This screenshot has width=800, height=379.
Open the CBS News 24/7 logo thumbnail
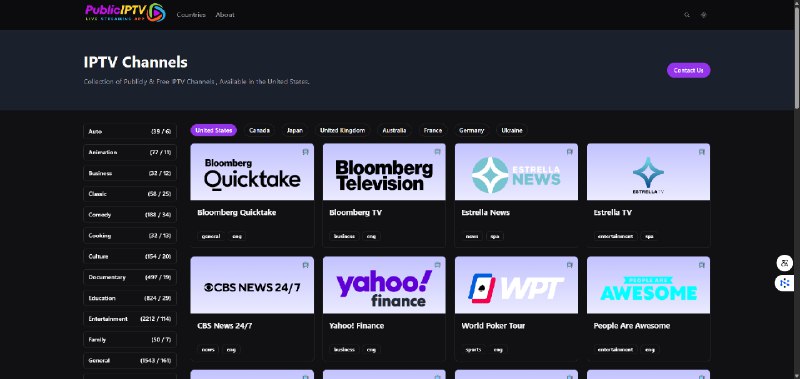click(252, 285)
